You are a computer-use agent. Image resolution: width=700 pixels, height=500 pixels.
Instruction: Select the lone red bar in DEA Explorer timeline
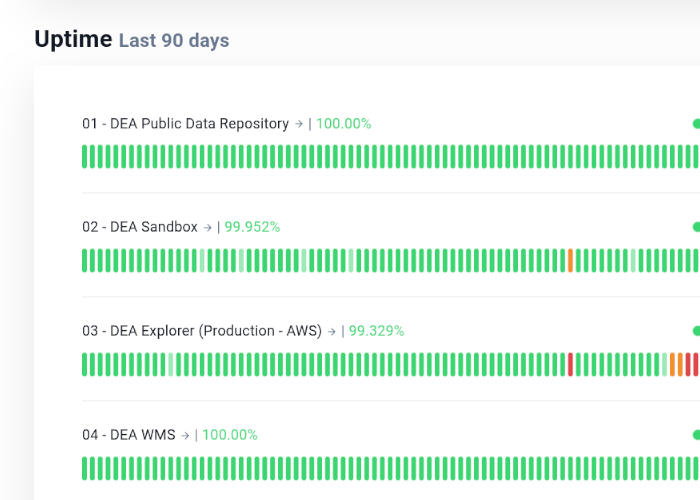pos(570,364)
